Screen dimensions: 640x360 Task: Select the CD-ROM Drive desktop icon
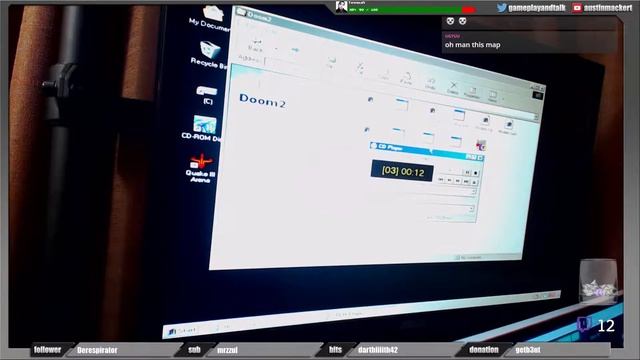tap(203, 128)
